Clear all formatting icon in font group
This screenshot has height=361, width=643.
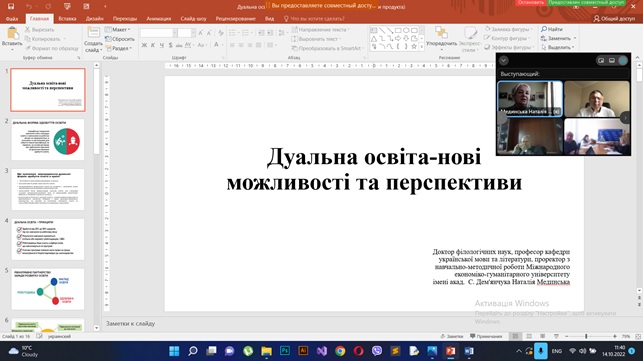point(221,33)
